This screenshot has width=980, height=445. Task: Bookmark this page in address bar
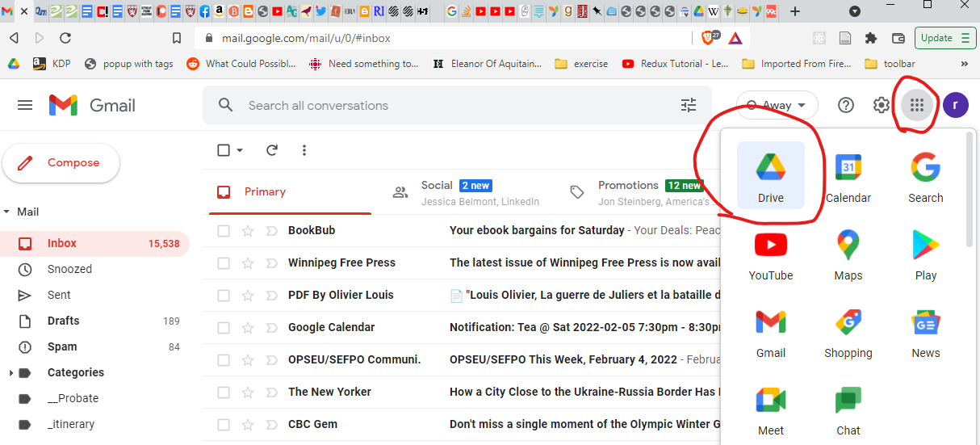[177, 38]
